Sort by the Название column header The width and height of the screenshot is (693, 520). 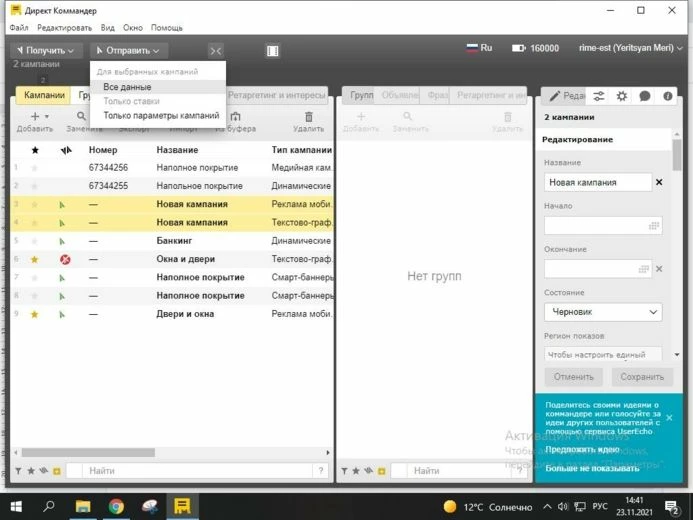click(x=177, y=150)
